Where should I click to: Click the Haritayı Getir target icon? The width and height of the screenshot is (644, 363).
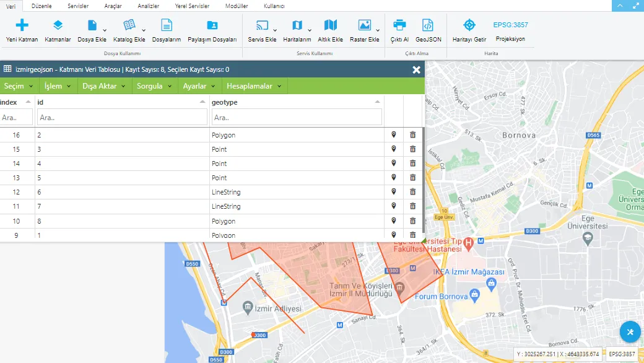(x=469, y=25)
